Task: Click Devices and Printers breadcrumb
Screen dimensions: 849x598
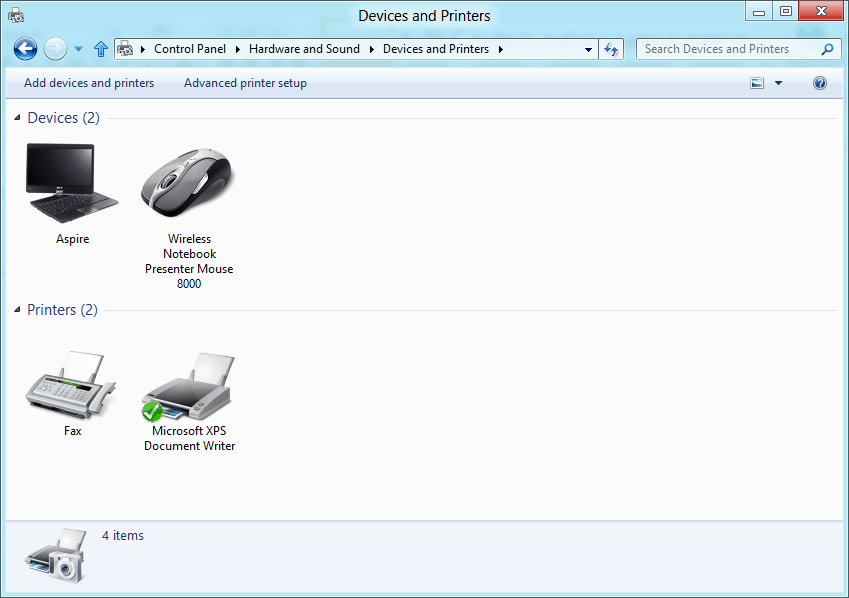Action: coord(436,49)
